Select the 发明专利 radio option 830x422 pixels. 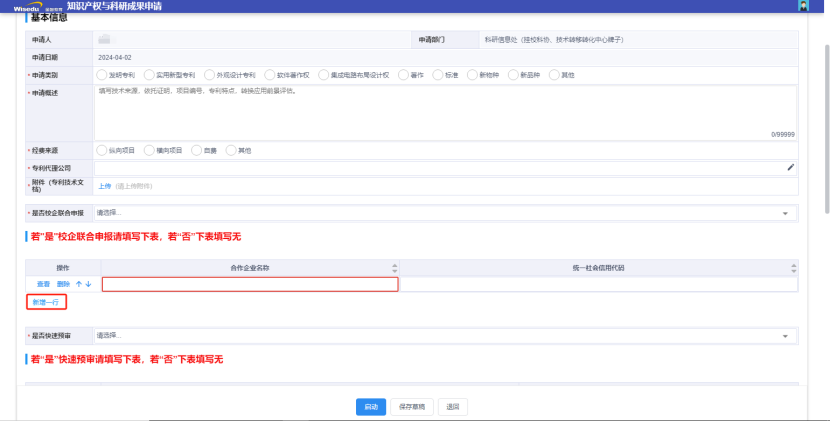point(101,75)
